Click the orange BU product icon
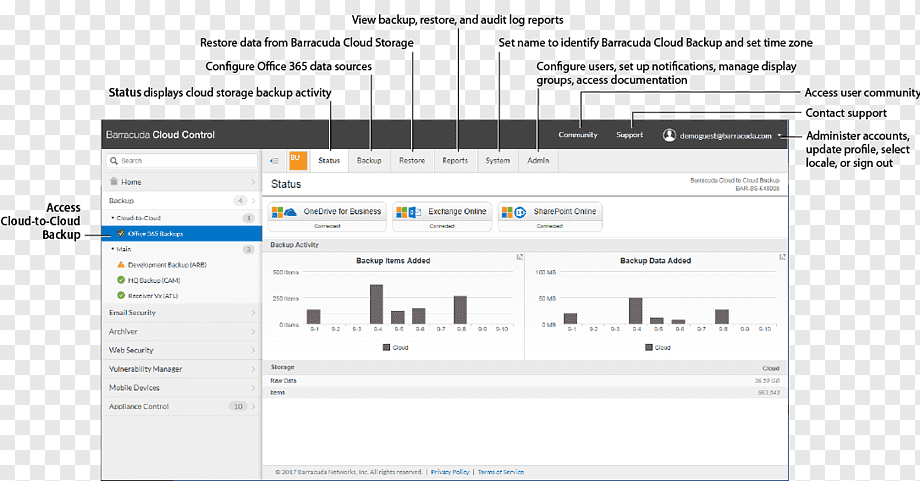Image resolution: width=920 pixels, height=481 pixels. [298, 160]
